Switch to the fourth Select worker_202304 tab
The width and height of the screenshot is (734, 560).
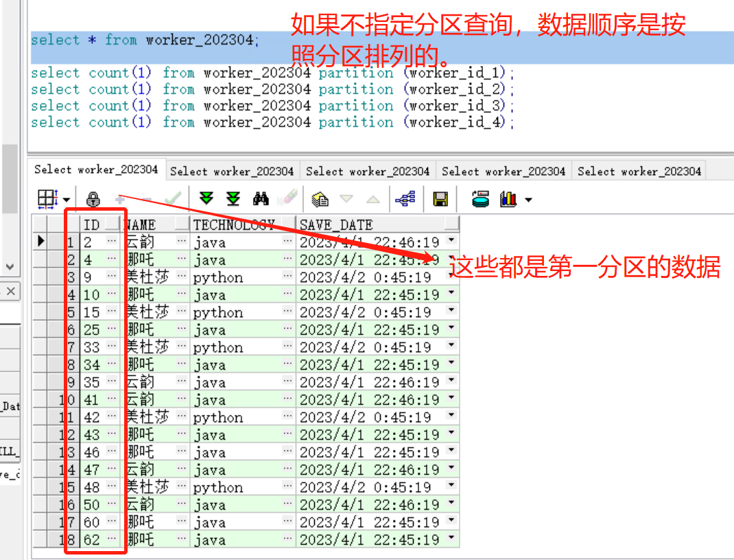(504, 172)
